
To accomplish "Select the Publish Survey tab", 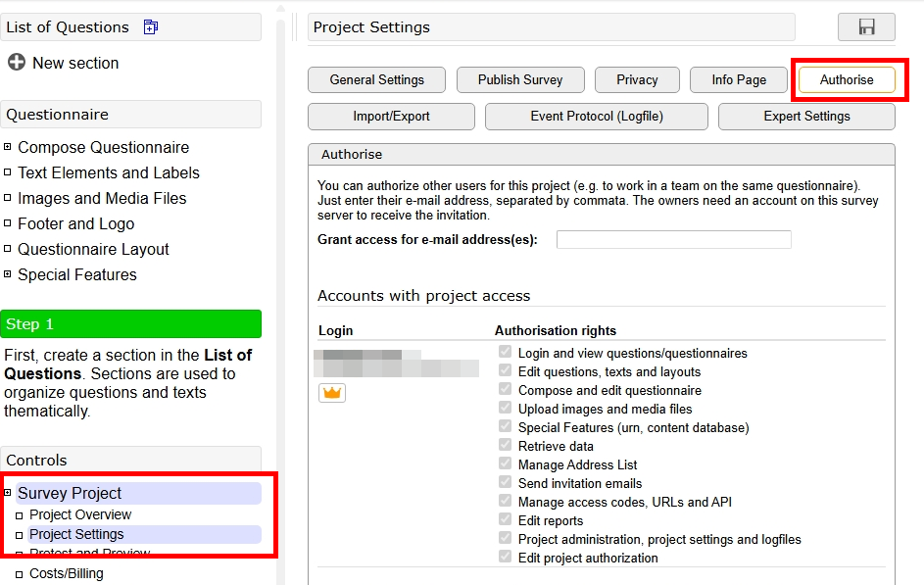I will [x=520, y=79].
